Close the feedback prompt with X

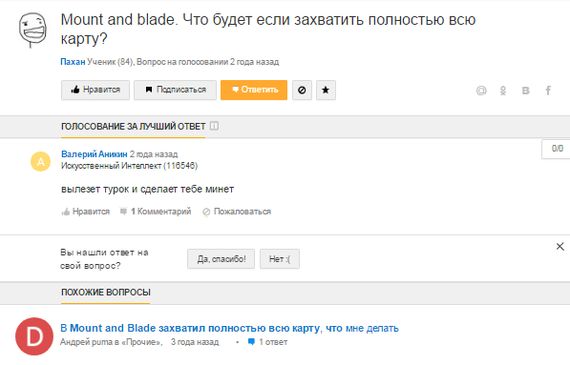coord(560,246)
